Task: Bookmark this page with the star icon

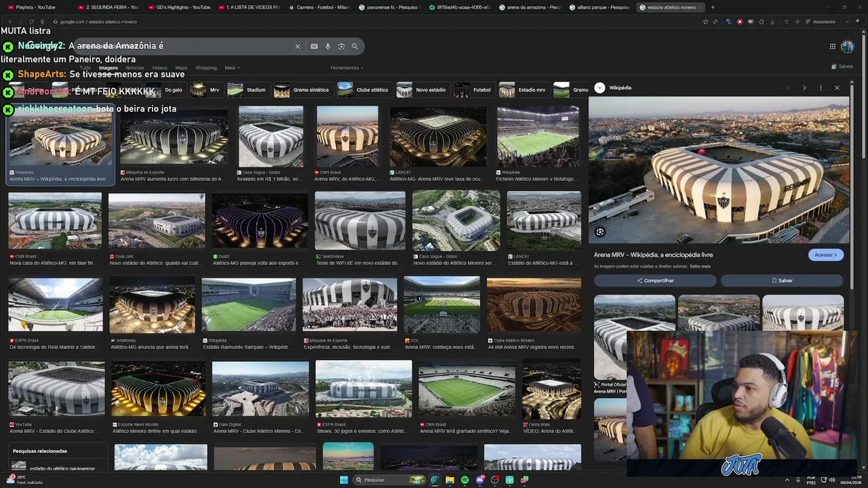Action: pyautogui.click(x=705, y=22)
